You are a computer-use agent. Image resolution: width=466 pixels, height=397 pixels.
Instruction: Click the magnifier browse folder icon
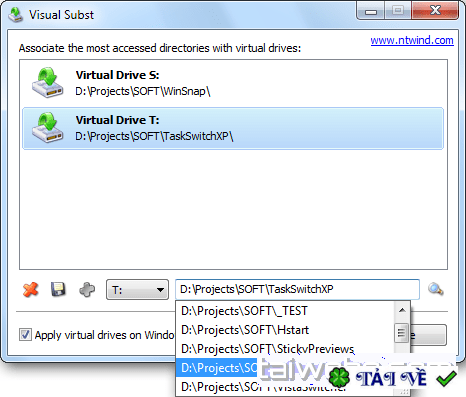point(435,289)
